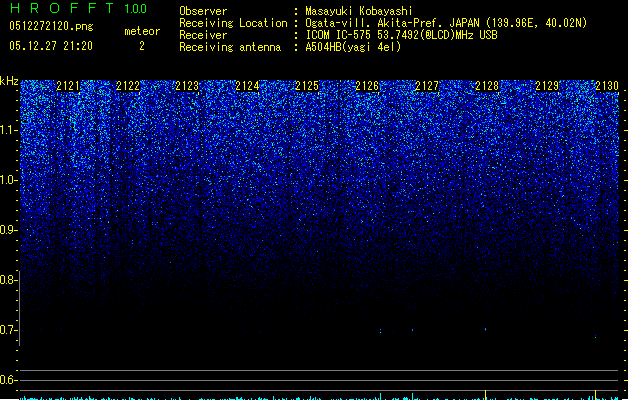Image resolution: width=629 pixels, height=400 pixels.
Task: Click the meteor count value 2
Action: point(142,46)
